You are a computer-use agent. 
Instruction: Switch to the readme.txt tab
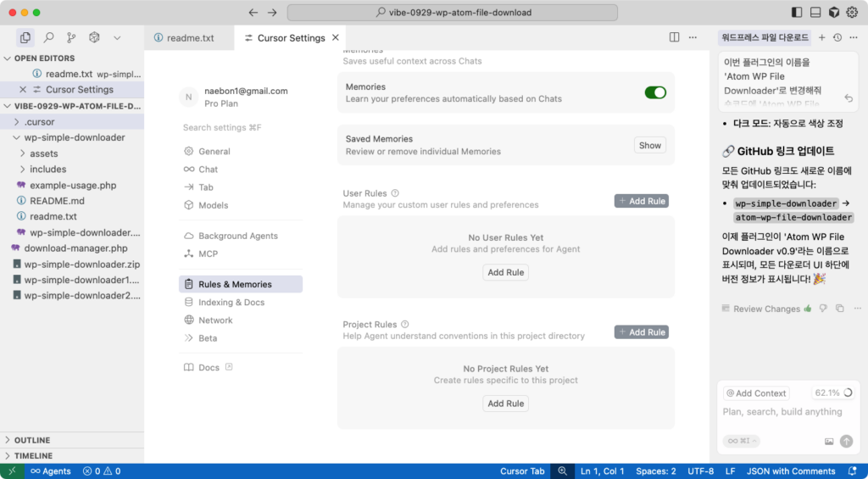(x=184, y=38)
